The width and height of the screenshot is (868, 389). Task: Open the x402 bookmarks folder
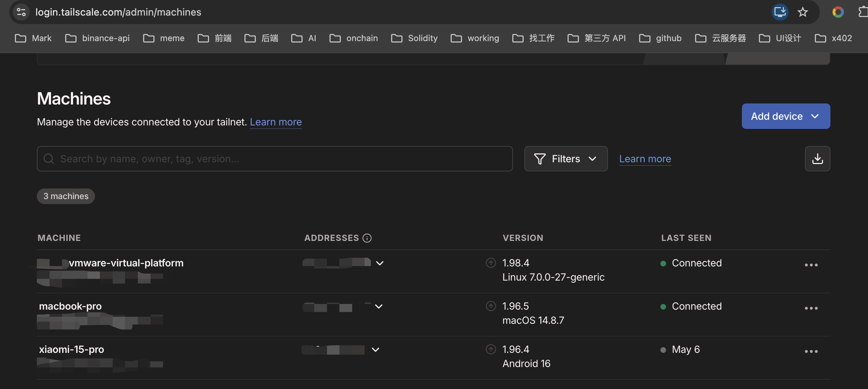tap(833, 38)
